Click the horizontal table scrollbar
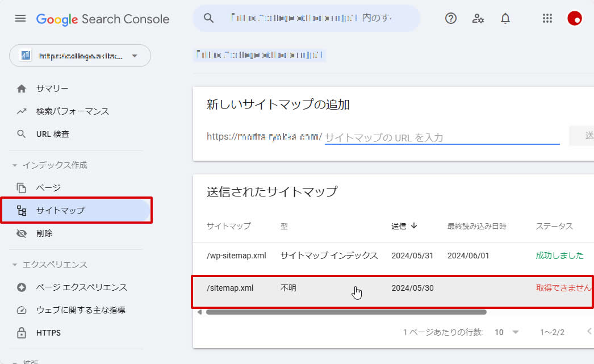594x364 pixels. 345,312
